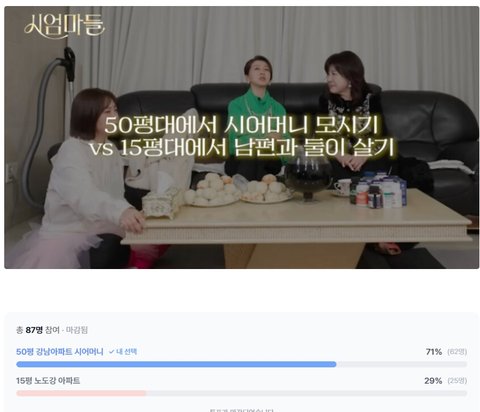Click the blue 71% progress bar
480x412 pixels.
pyautogui.click(x=176, y=364)
